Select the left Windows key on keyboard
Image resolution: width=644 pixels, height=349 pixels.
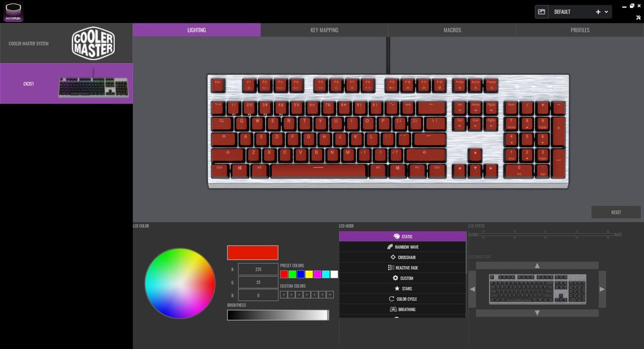[x=239, y=170]
